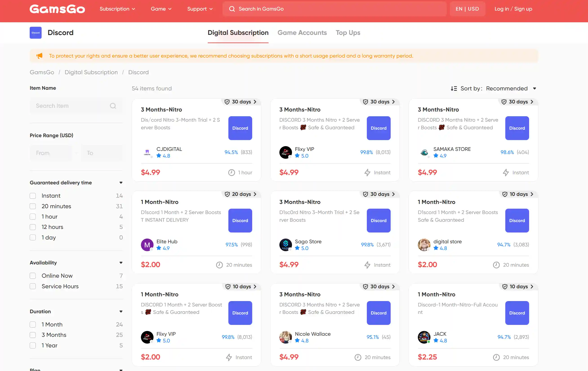Expand 10 days warranty on digital store card
Image resolution: width=588 pixels, height=371 pixels.
pos(518,194)
